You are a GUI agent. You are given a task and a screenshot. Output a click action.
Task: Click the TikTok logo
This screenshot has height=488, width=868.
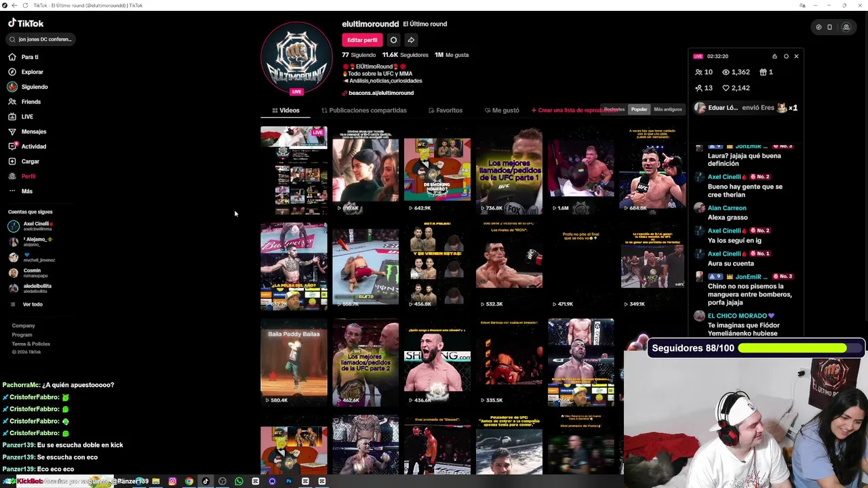click(x=26, y=23)
